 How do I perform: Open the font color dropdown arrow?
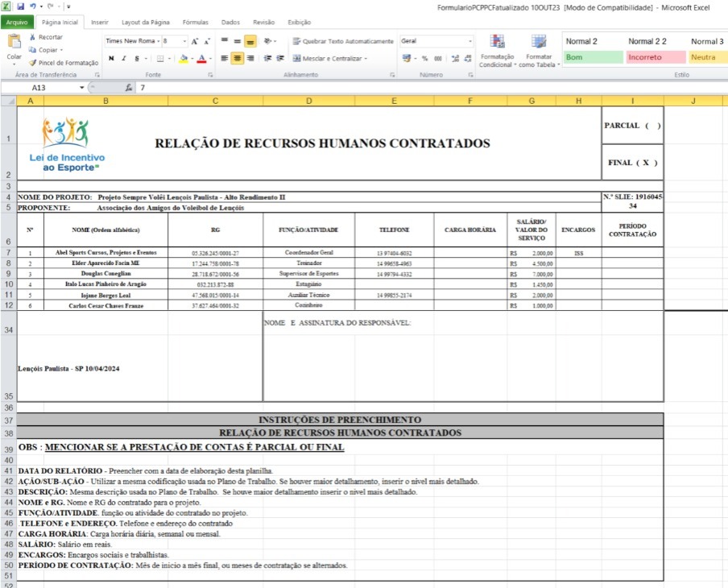[210, 59]
